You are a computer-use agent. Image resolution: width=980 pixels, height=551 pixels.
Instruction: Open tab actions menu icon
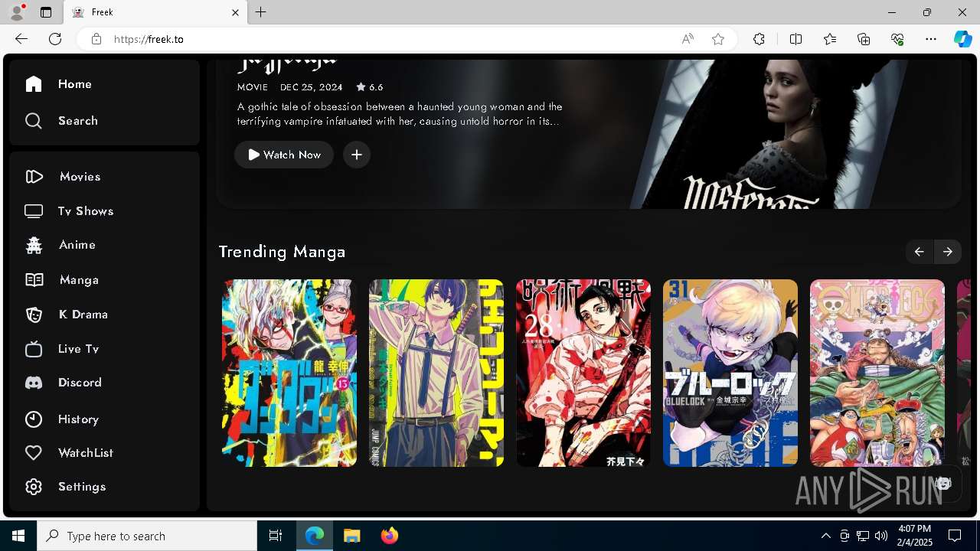pyautogui.click(x=46, y=12)
